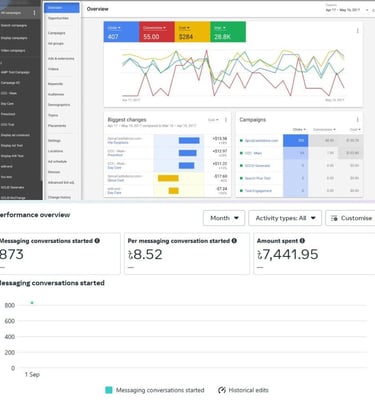The height and width of the screenshot is (400, 375).
Task: Select Search campaigns in the dark sidebar
Action: pos(14,25)
